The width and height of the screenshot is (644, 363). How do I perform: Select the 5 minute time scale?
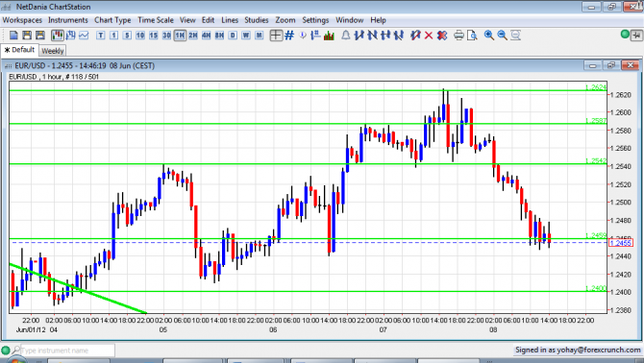(127, 36)
